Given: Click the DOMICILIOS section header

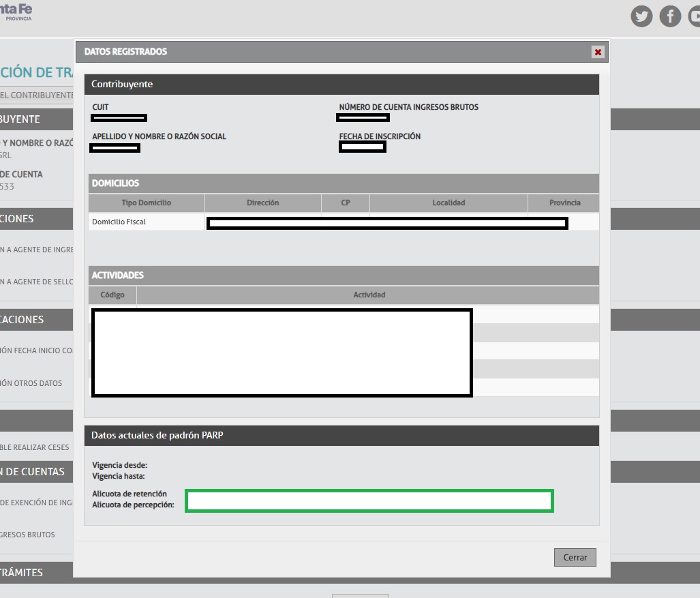Looking at the screenshot, I should coord(344,183).
